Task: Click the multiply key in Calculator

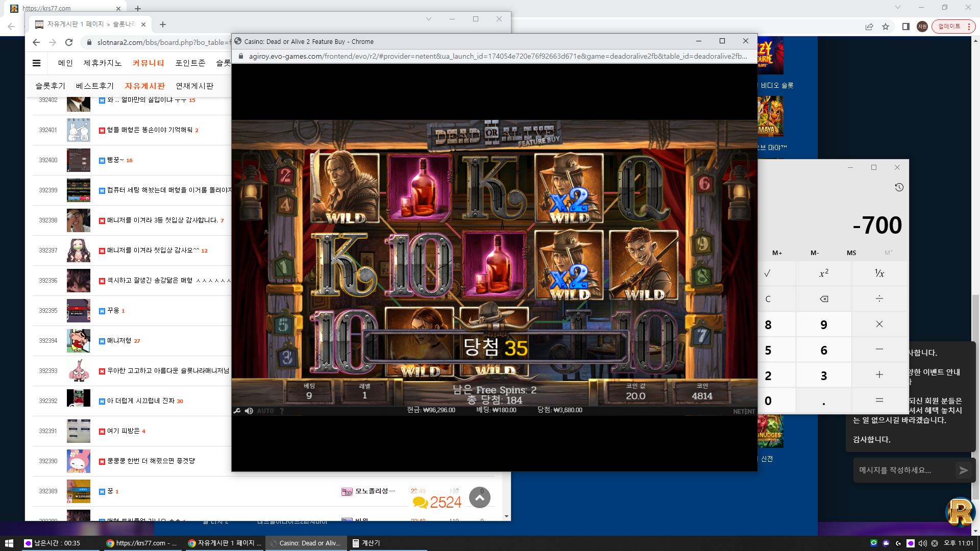Action: pyautogui.click(x=879, y=324)
